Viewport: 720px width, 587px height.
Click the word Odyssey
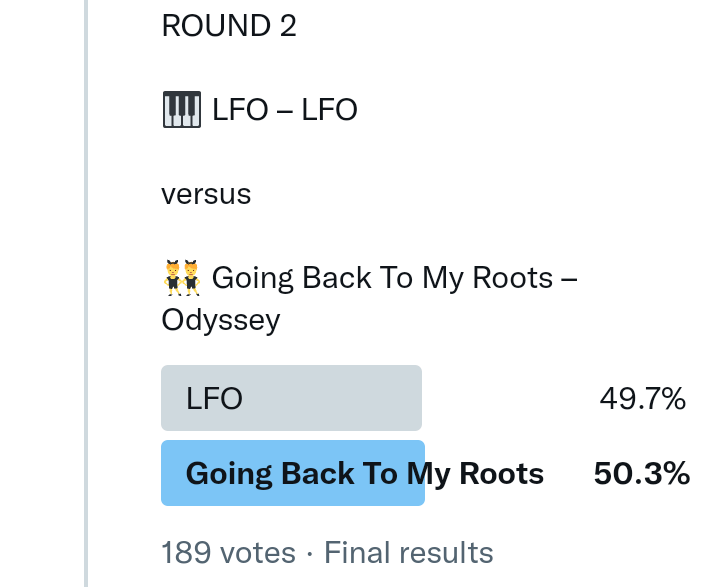pos(221,320)
